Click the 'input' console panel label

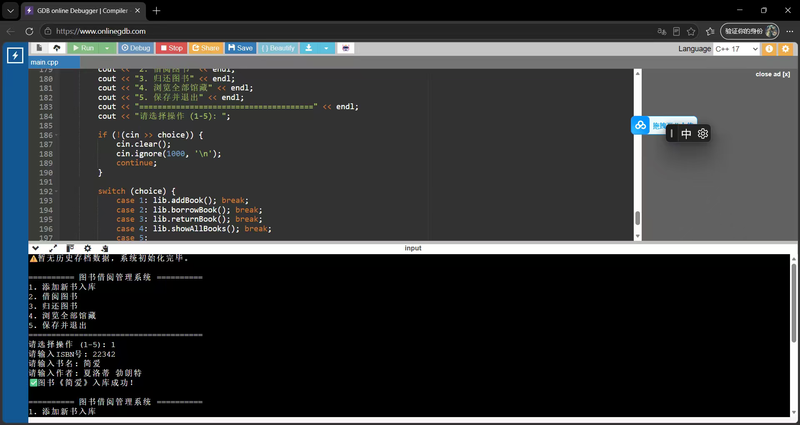pyautogui.click(x=413, y=248)
